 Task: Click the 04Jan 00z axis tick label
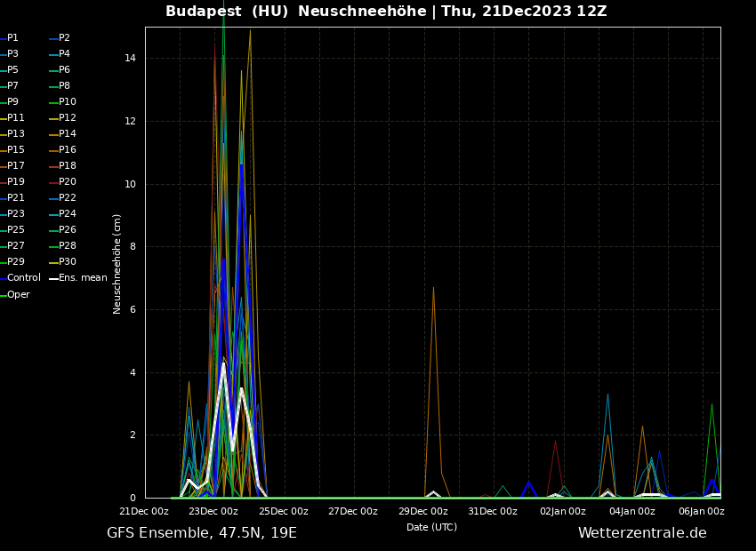(631, 512)
